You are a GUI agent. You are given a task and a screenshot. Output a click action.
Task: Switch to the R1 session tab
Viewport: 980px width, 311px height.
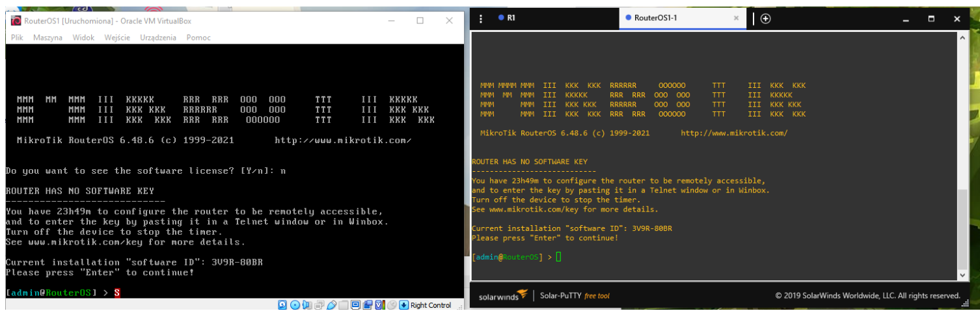[511, 18]
